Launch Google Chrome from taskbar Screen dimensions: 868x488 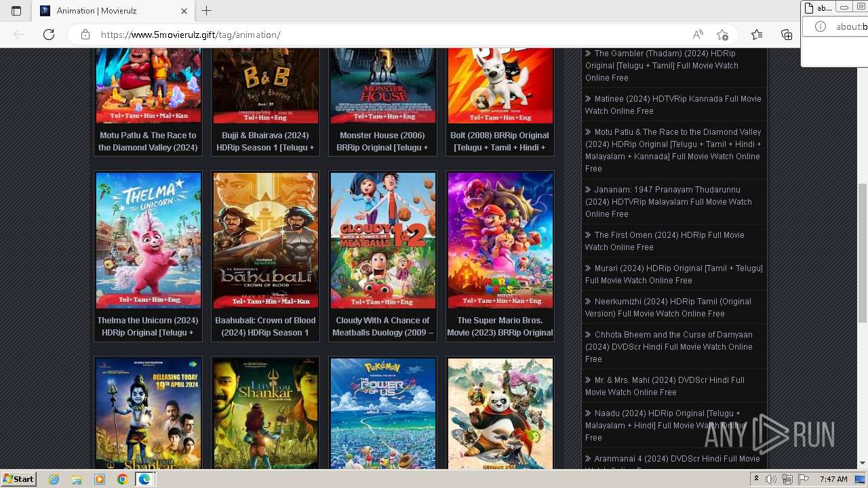pyautogui.click(x=122, y=479)
